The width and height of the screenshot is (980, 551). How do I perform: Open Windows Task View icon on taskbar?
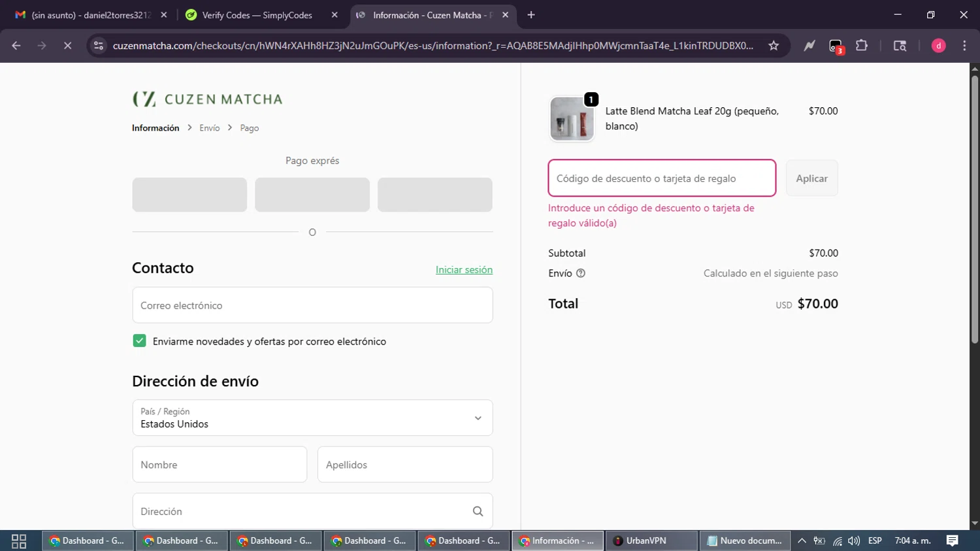[x=19, y=541]
